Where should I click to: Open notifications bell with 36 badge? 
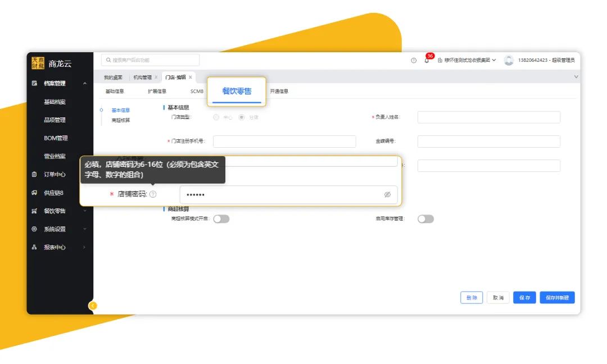click(x=427, y=60)
